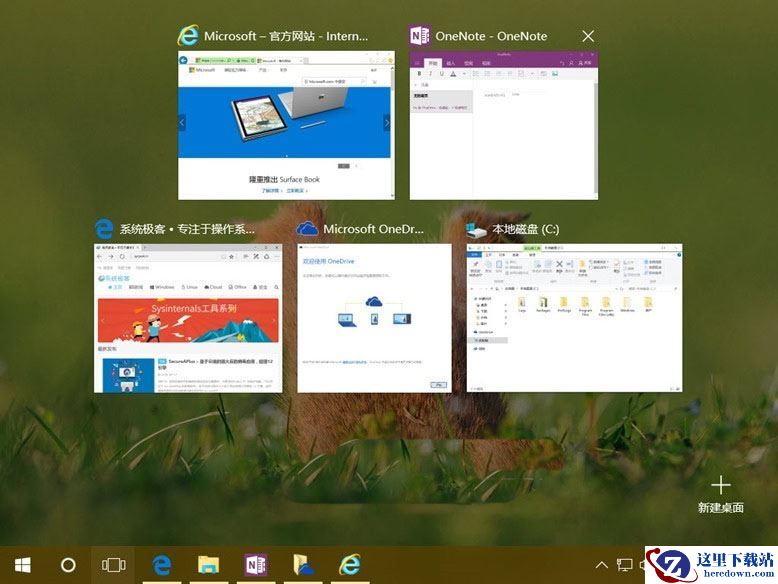Image resolution: width=778 pixels, height=584 pixels.
Task: Open the Windows Start menu
Action: 23,565
